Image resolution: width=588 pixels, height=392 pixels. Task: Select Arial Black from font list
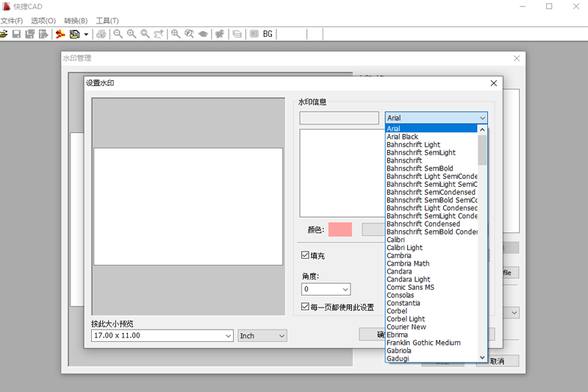tap(431, 137)
